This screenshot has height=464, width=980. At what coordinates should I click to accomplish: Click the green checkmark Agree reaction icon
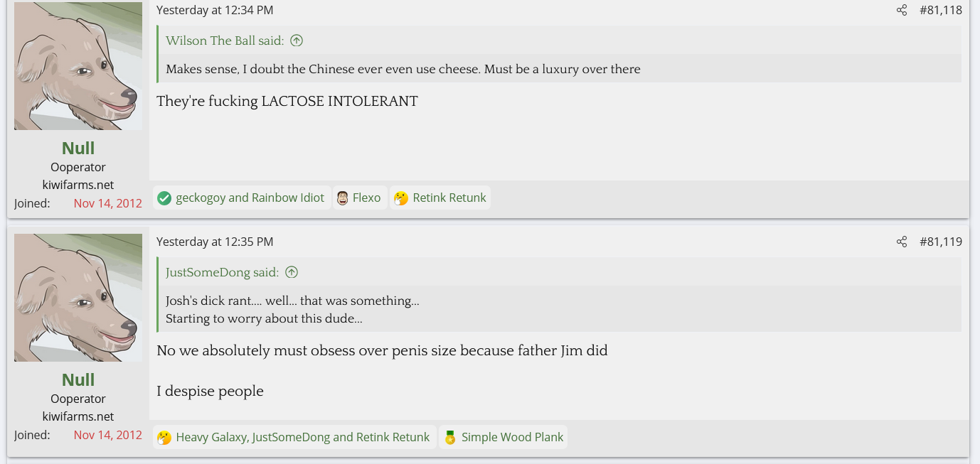tap(164, 198)
